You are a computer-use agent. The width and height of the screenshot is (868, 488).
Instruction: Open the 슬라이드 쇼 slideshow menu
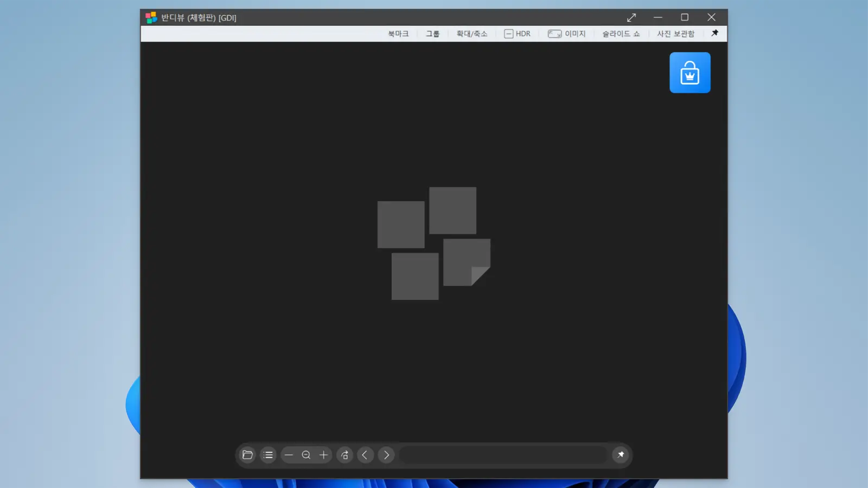click(x=620, y=33)
